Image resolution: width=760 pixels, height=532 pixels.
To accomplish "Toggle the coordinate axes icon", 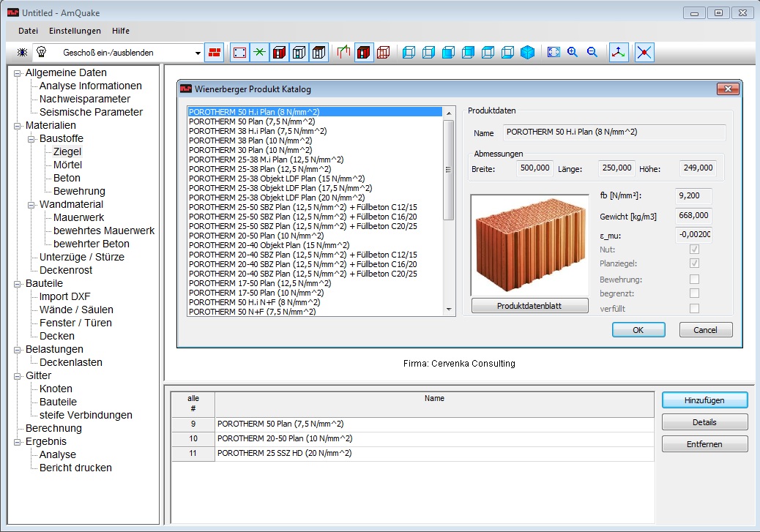I will point(619,53).
